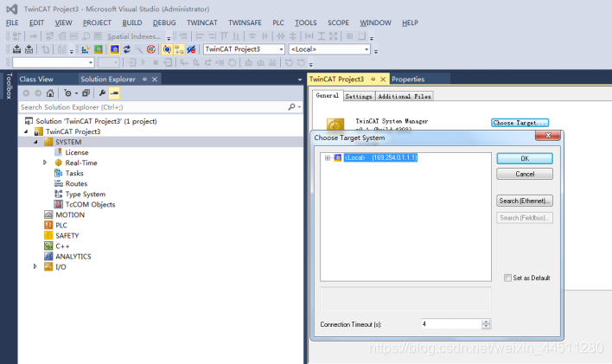Image resolution: width=612 pixels, height=364 pixels.
Task: Click OK in Choose Target System
Action: point(525,158)
